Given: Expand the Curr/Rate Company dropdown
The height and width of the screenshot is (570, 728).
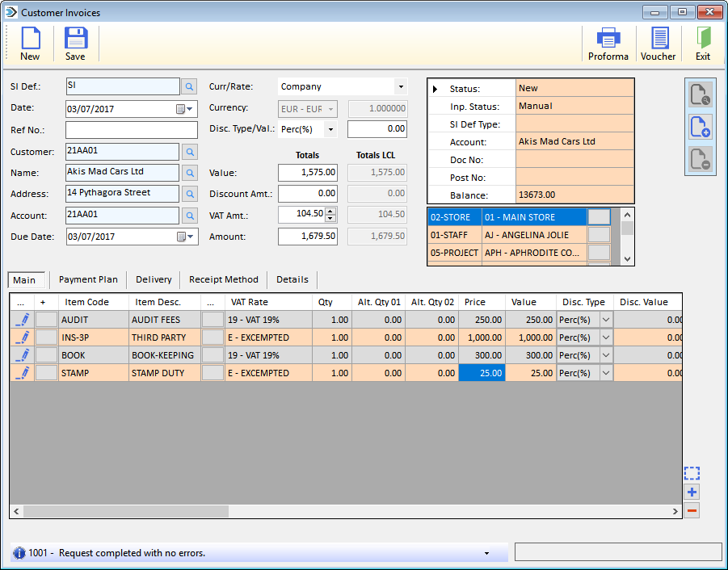Looking at the screenshot, I should (401, 86).
